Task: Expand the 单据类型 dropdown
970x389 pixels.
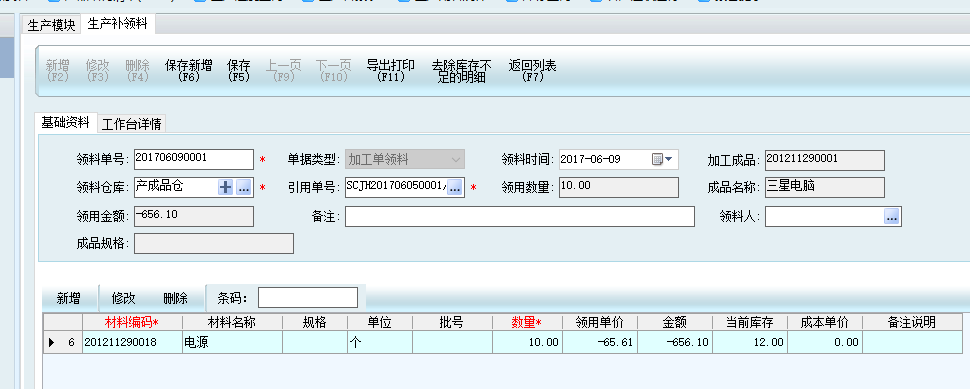Action: [x=456, y=160]
